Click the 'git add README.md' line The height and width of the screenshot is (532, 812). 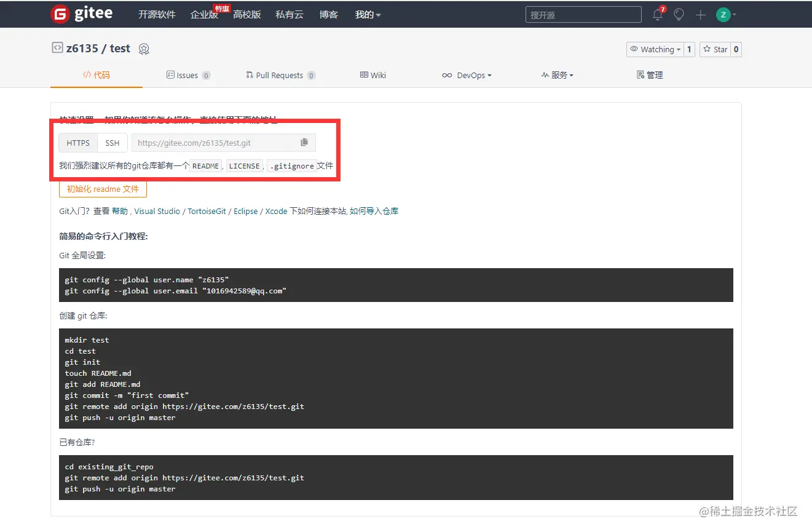pyautogui.click(x=103, y=384)
